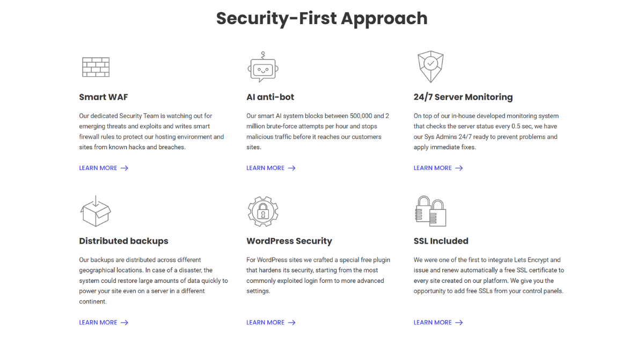The height and width of the screenshot is (338, 644).
Task: Click the shield checkmark monitoring icon
Action: (x=430, y=67)
